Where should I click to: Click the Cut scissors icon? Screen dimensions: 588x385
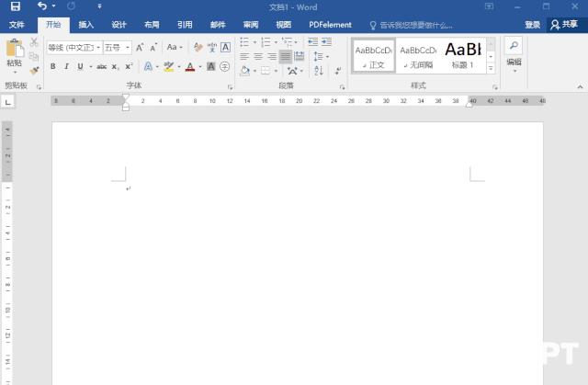[34, 42]
